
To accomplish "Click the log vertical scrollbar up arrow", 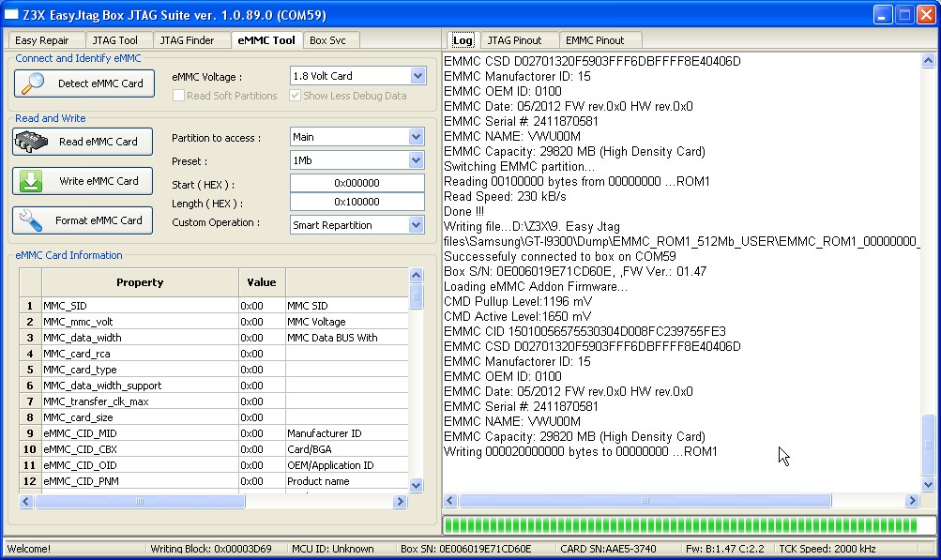I will tap(928, 61).
